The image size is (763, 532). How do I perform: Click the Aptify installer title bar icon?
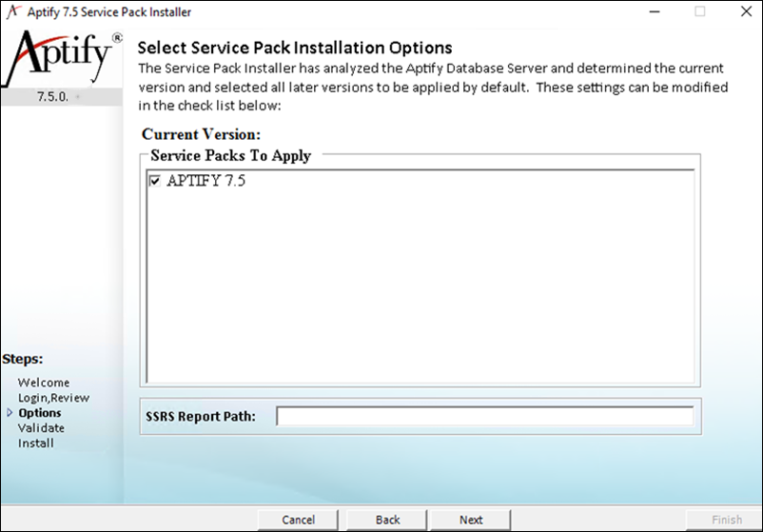coord(12,12)
